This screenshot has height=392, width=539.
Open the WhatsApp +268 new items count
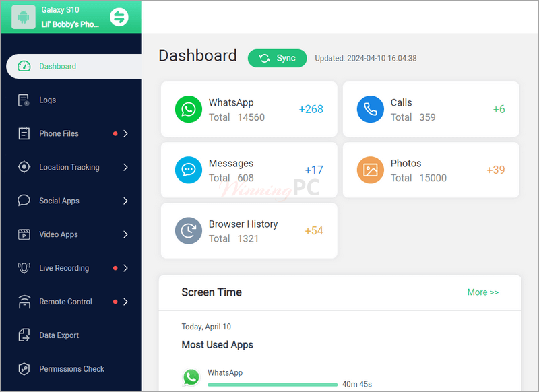pos(311,109)
